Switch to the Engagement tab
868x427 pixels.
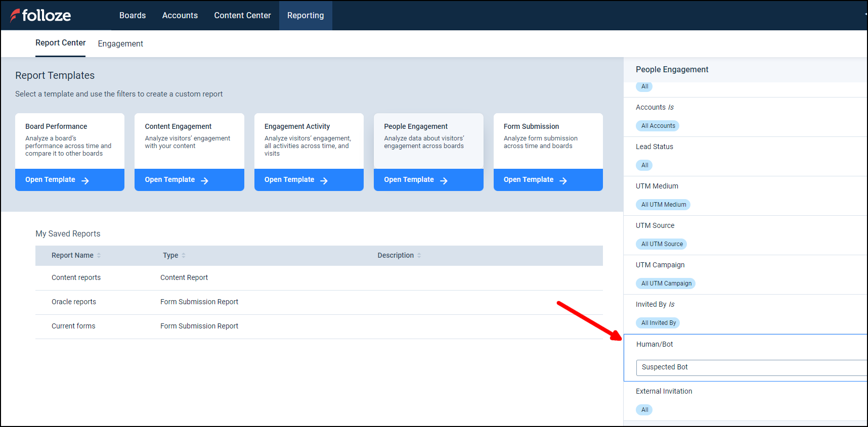click(120, 44)
